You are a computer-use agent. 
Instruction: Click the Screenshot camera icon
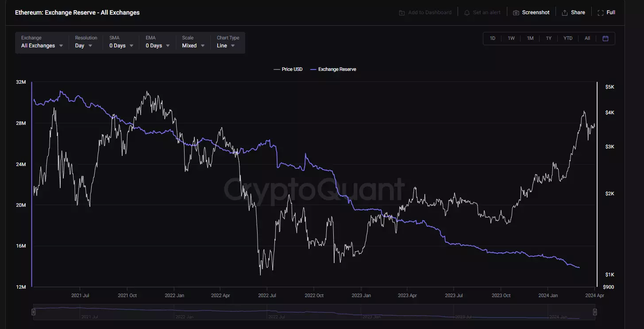click(516, 13)
